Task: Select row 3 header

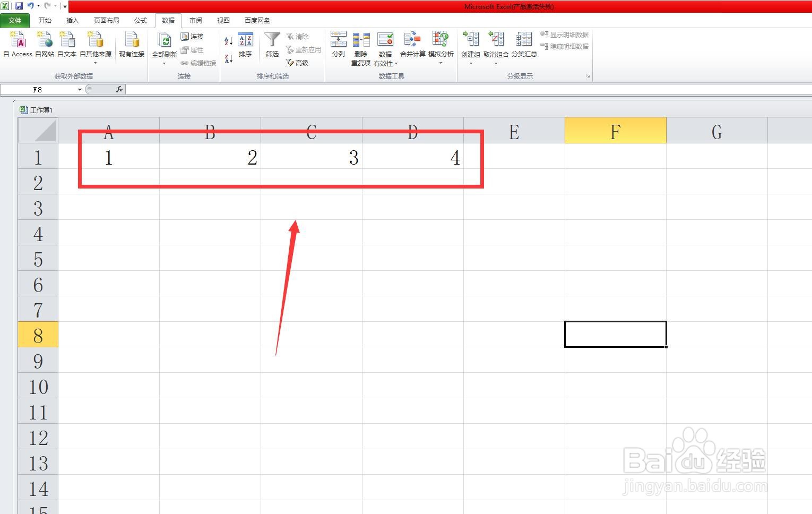Action: 38,207
